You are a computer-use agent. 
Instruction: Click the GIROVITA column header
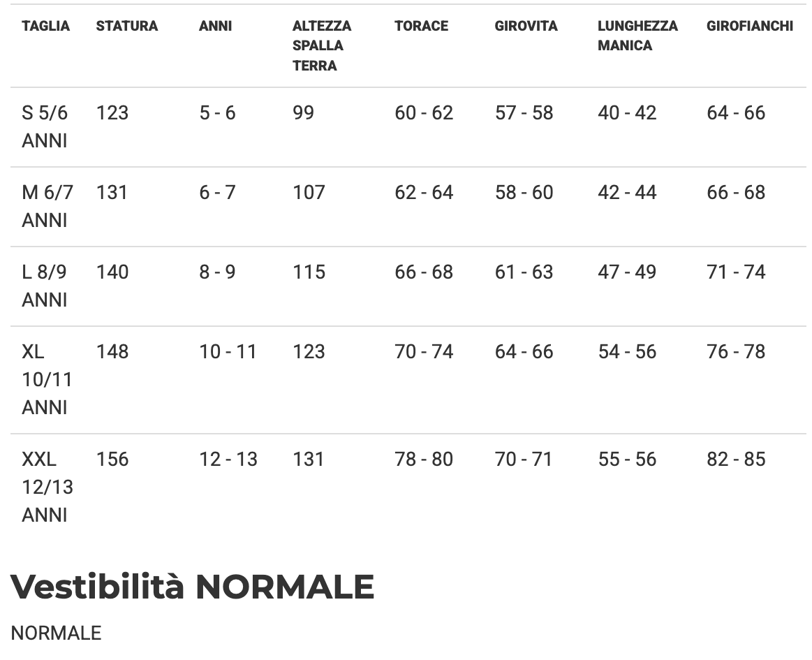[x=526, y=27]
